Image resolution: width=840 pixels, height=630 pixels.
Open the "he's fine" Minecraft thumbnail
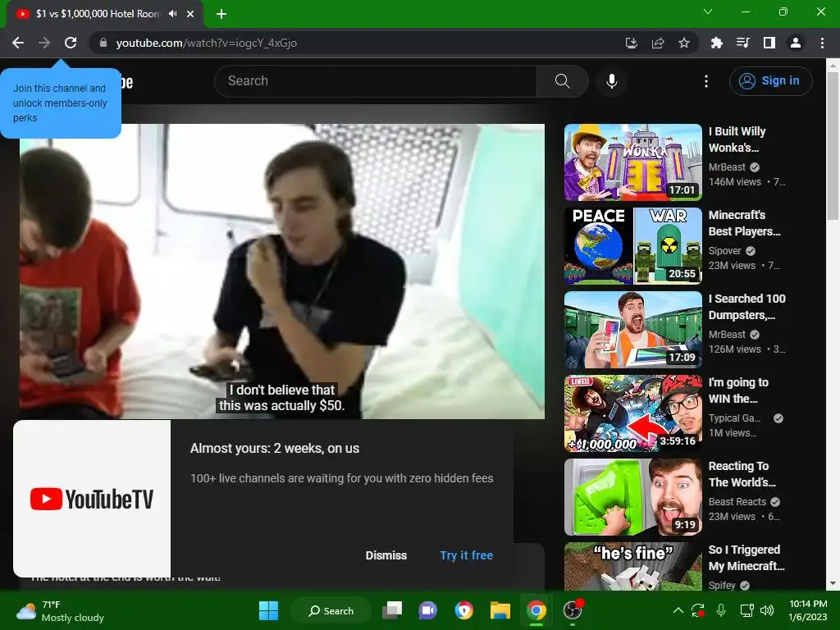click(x=632, y=566)
